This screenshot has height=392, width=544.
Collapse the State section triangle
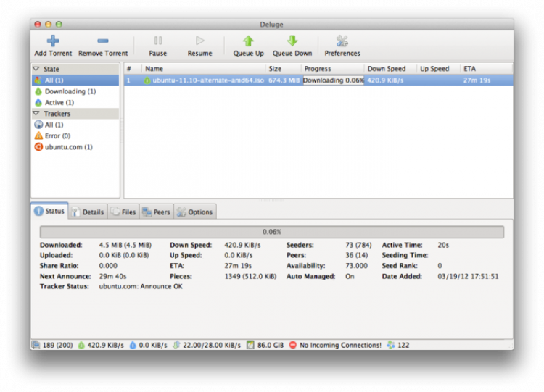tap(36, 69)
